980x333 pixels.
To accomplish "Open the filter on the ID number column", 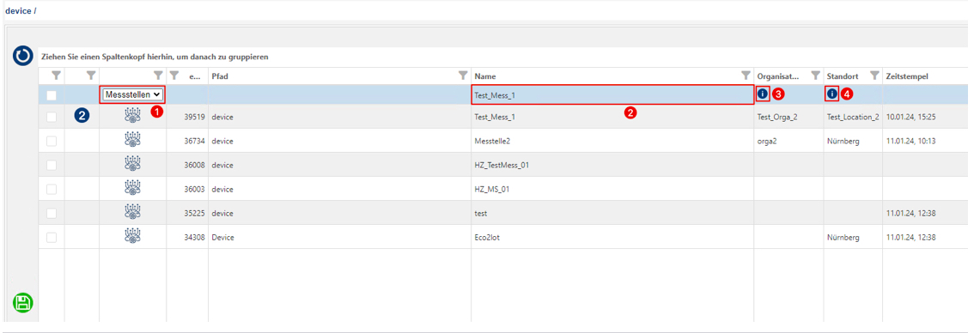I will (174, 76).
